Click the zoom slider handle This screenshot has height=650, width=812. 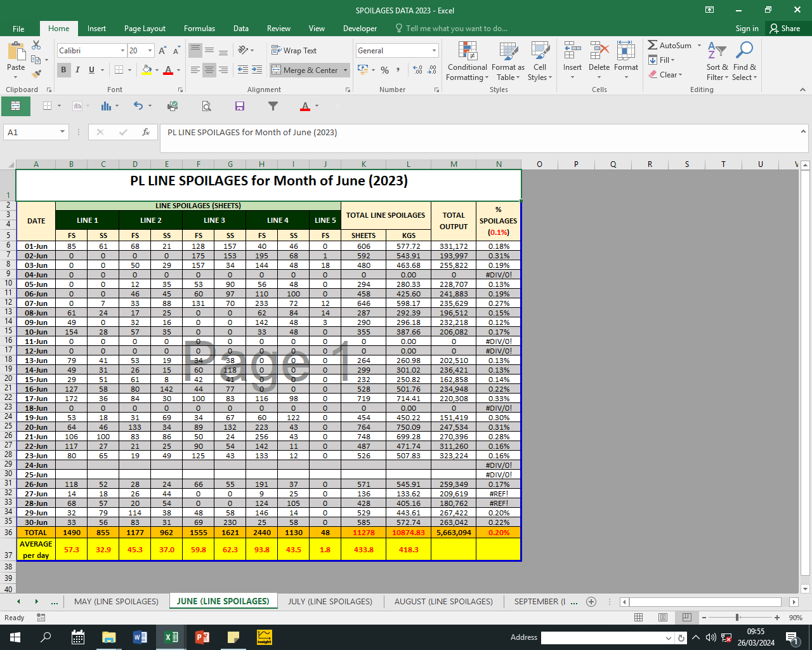[x=737, y=618]
